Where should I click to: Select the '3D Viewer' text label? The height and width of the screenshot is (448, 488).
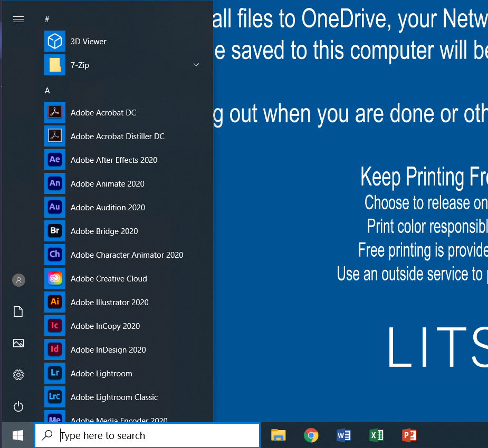tap(89, 41)
